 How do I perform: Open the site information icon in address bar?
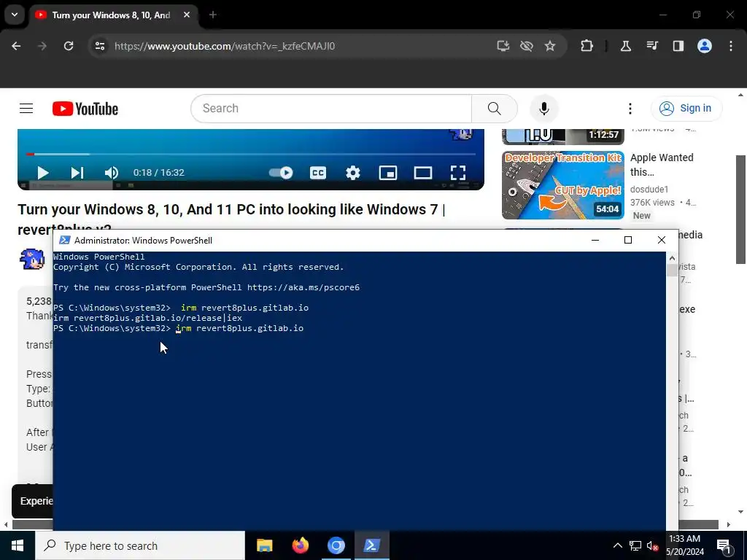pyautogui.click(x=99, y=46)
